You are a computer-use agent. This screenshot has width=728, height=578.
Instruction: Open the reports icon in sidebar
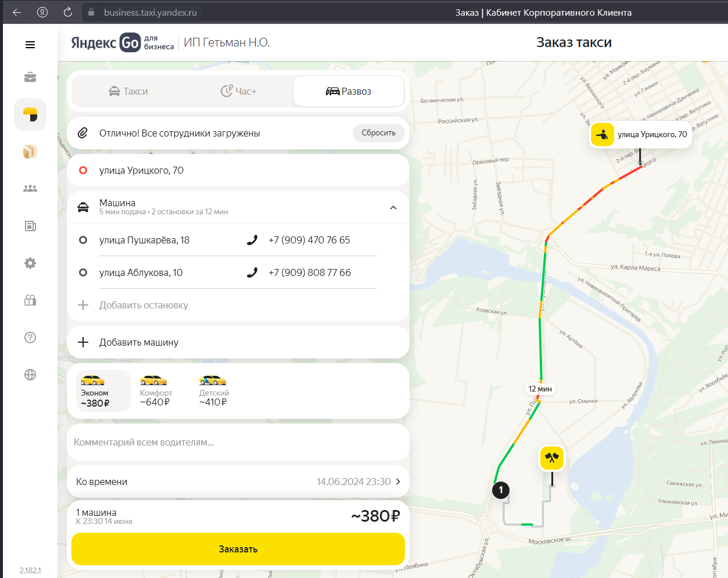pos(30,226)
